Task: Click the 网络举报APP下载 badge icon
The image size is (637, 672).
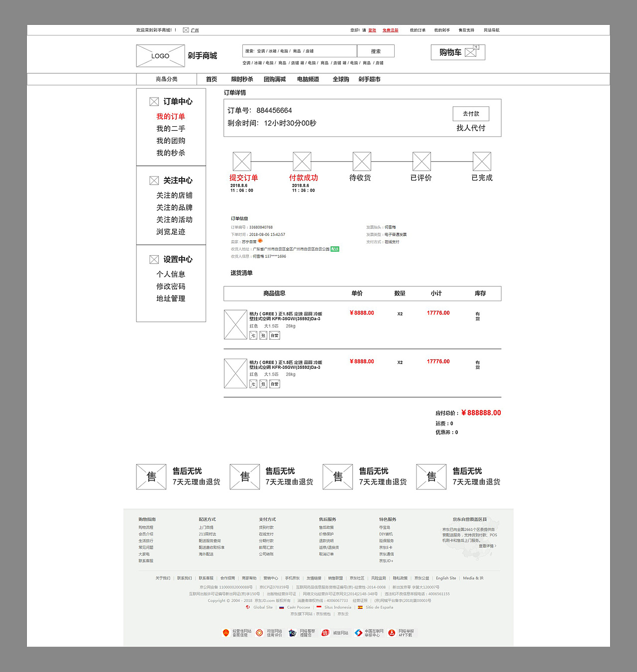Action: pyautogui.click(x=392, y=633)
